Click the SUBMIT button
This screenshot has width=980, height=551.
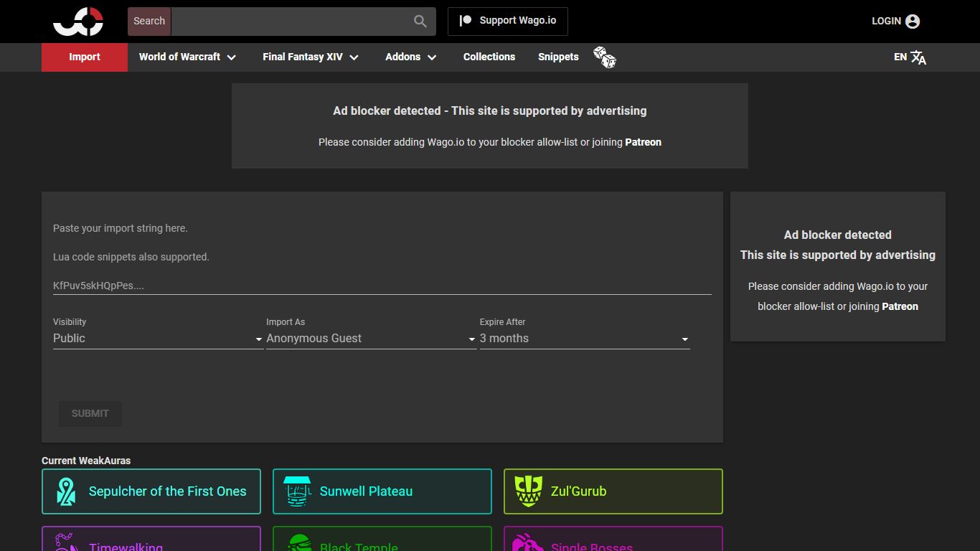click(x=90, y=414)
